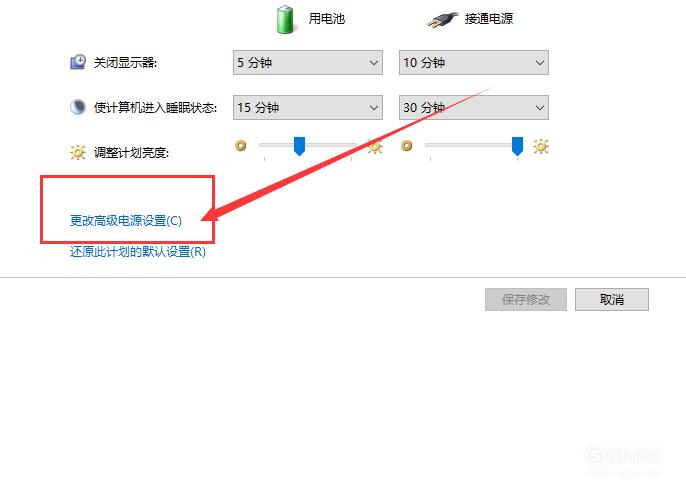Open the 10 分钟 display-off dropdown when plugged in
This screenshot has width=686, height=502.
(x=473, y=63)
